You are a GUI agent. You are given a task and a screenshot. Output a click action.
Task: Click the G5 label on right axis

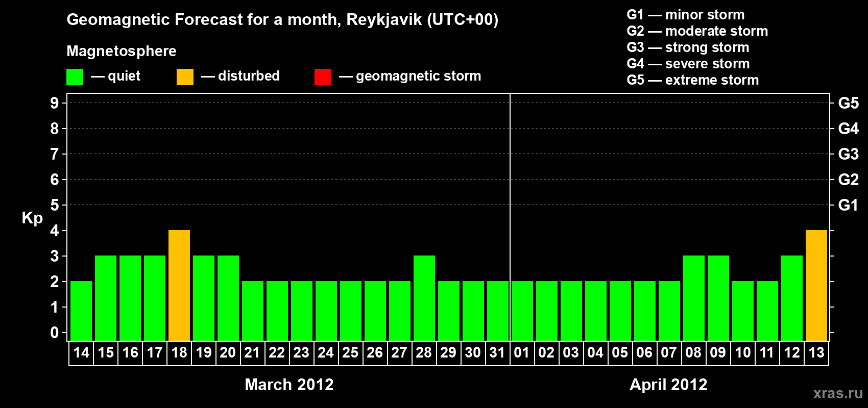(x=849, y=103)
